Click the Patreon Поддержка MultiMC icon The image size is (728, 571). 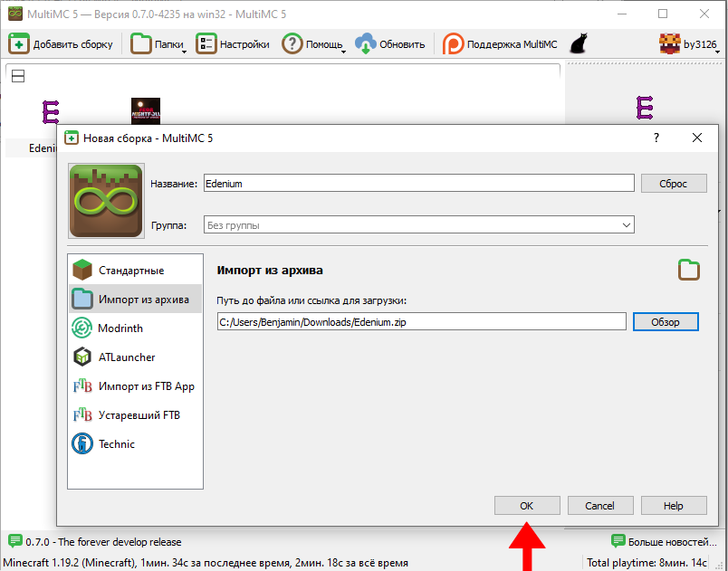pyautogui.click(x=453, y=44)
